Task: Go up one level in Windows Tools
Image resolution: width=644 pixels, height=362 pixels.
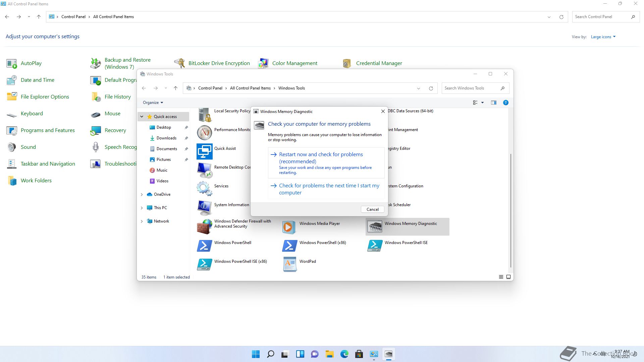Action: 175,88
